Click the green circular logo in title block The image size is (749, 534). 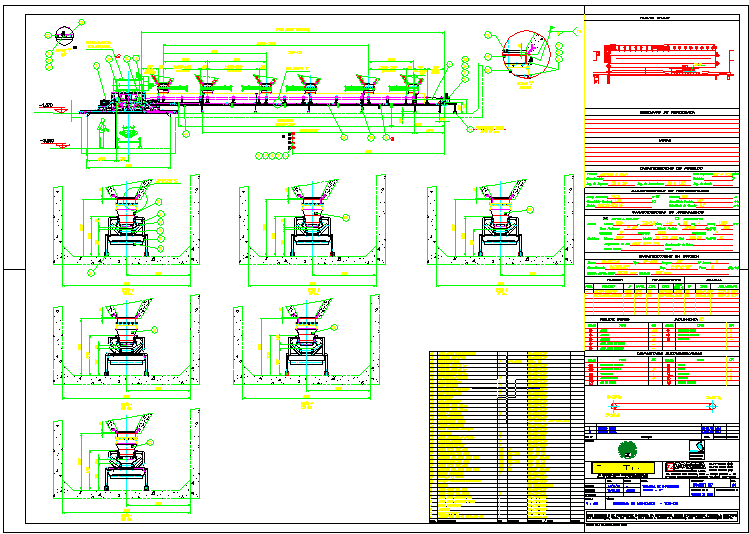[x=627, y=447]
